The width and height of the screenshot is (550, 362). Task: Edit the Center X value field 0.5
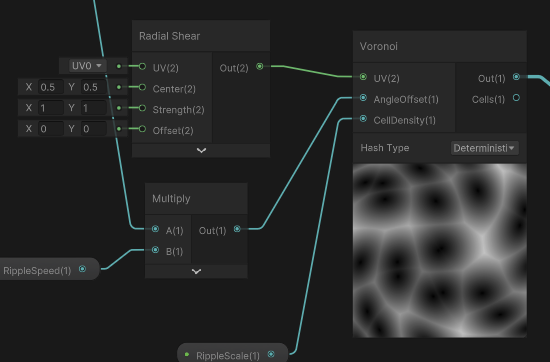point(51,87)
